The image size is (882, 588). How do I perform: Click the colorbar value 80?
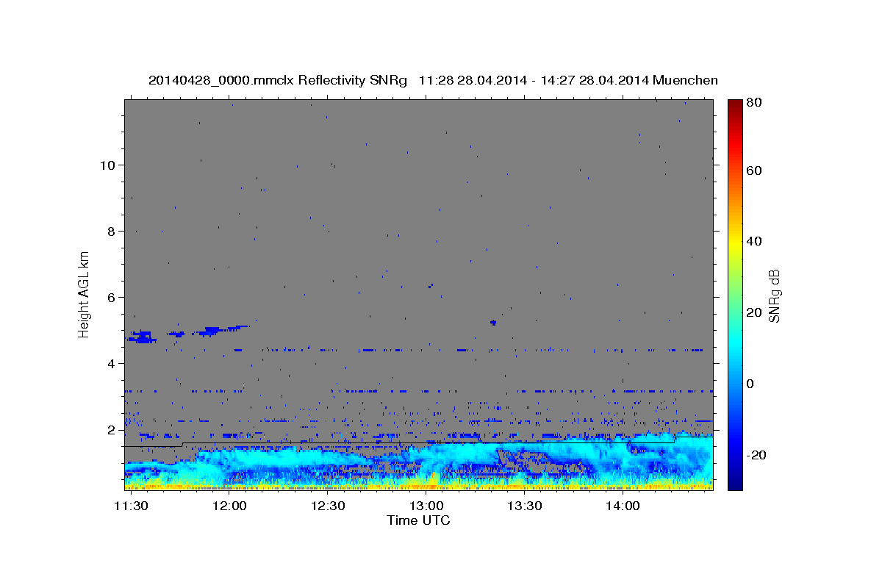point(755,102)
